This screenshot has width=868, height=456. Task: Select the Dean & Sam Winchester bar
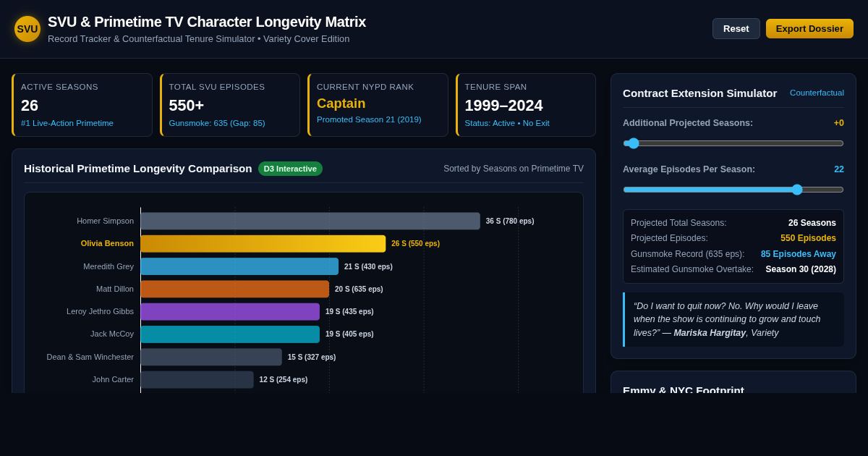211,357
